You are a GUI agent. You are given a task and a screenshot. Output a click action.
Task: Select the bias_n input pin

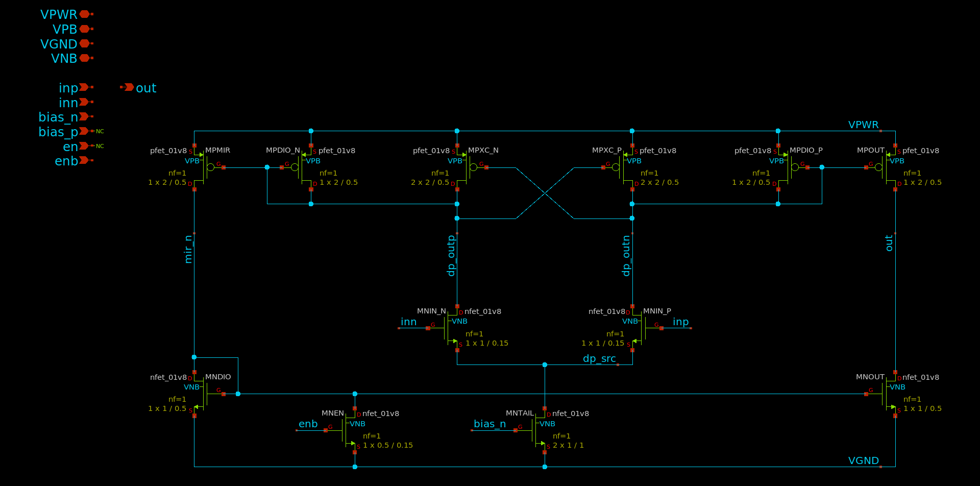tap(86, 117)
